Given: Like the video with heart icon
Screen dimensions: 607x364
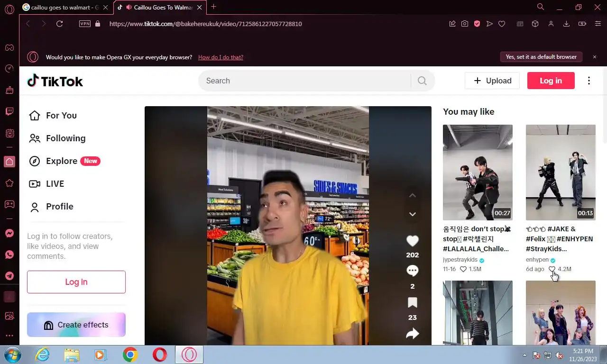Looking at the screenshot, I should [413, 241].
